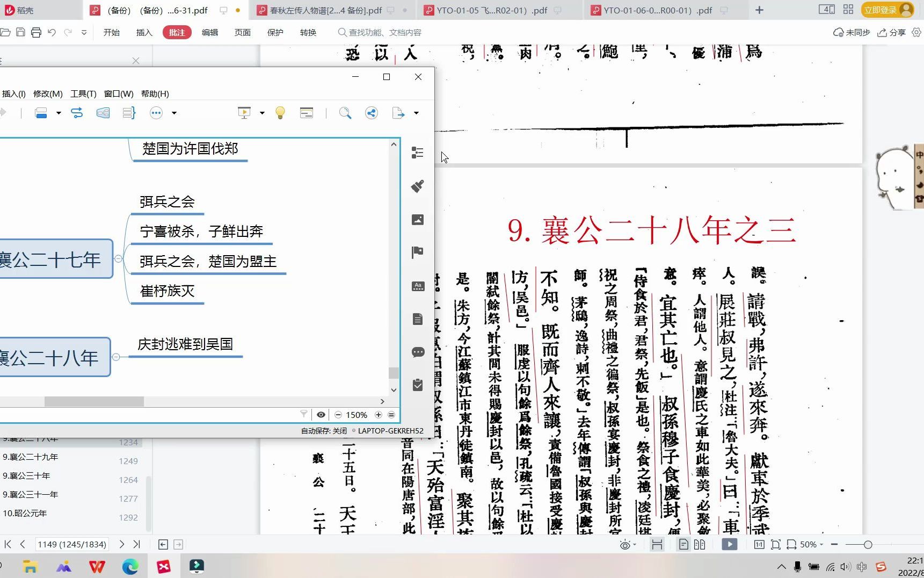Switch to the YTO-01-05 PDF tab

click(499, 10)
